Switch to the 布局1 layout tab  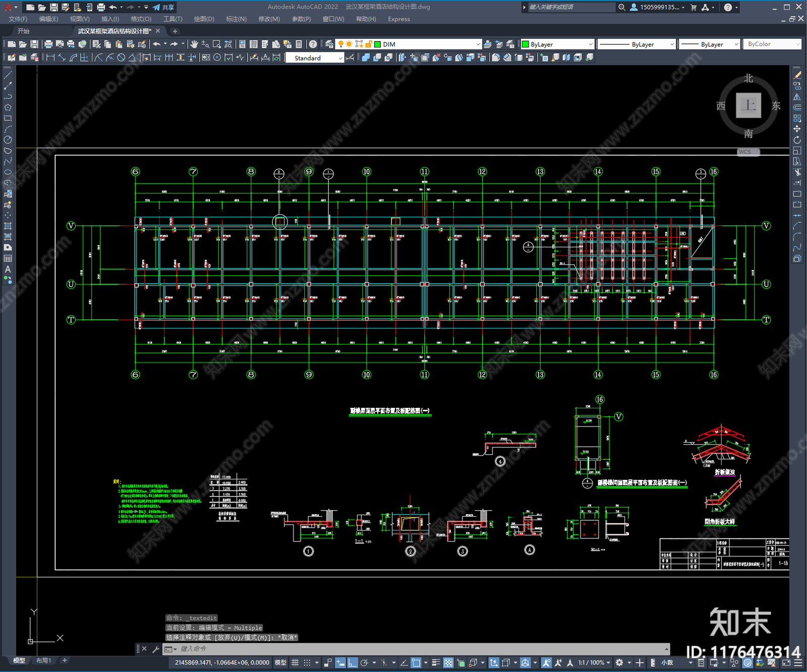pyautogui.click(x=44, y=660)
